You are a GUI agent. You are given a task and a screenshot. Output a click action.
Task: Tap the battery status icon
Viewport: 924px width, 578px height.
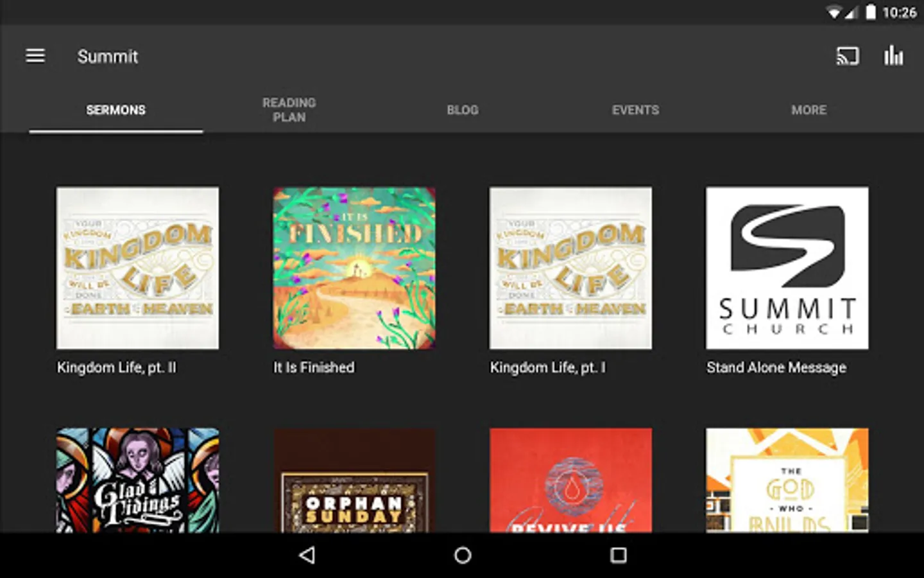click(x=871, y=12)
